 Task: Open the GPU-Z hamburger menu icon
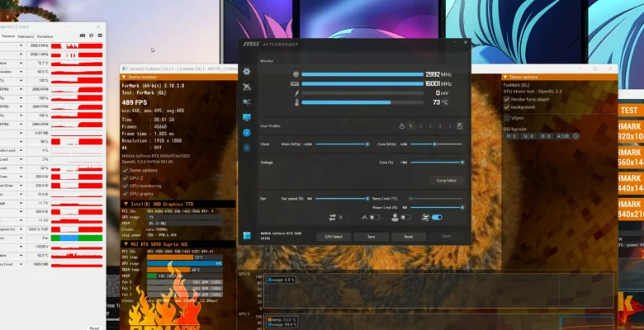100,36
